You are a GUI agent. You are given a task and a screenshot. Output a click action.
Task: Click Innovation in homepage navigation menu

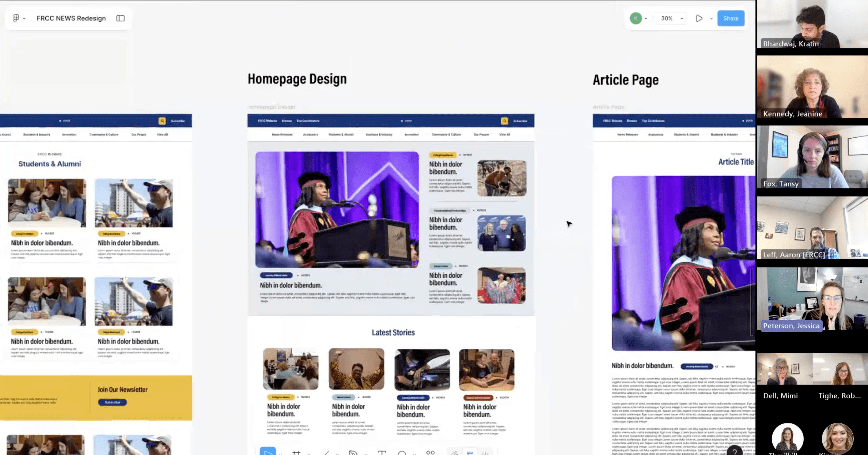pyautogui.click(x=411, y=134)
